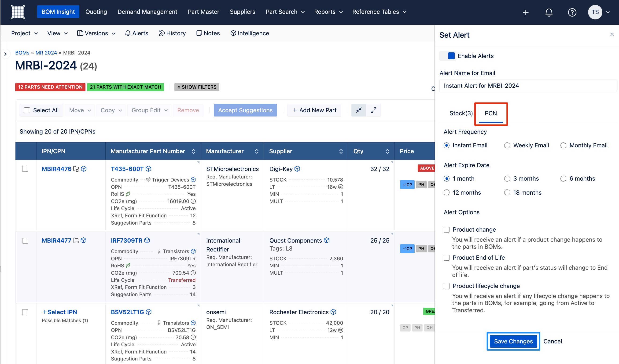Switch to the Stock(3) tab

click(461, 113)
